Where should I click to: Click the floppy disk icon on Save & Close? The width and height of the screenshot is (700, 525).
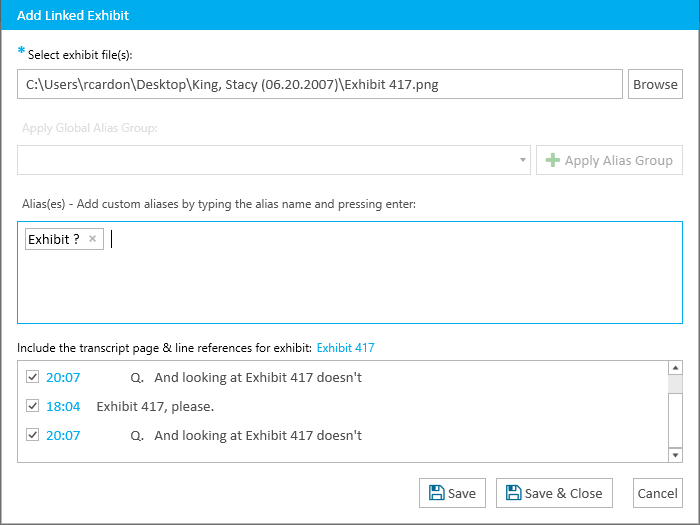click(513, 493)
